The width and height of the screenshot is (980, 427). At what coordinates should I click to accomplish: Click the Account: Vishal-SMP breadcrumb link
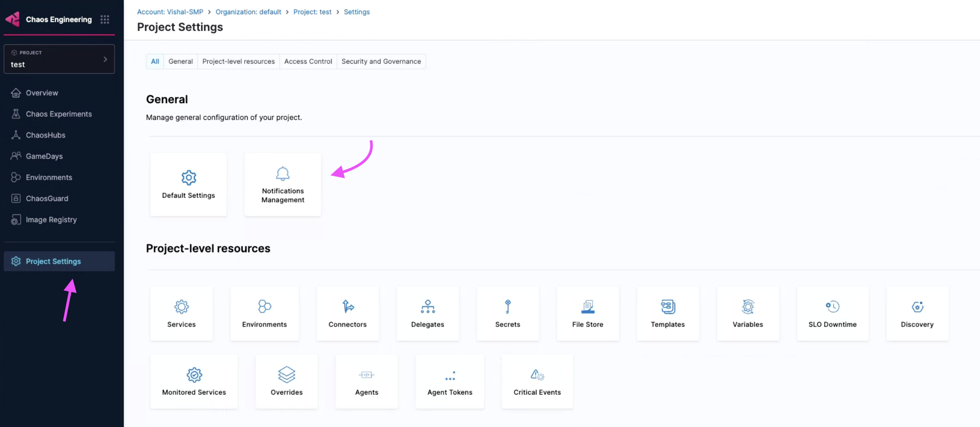click(x=170, y=12)
